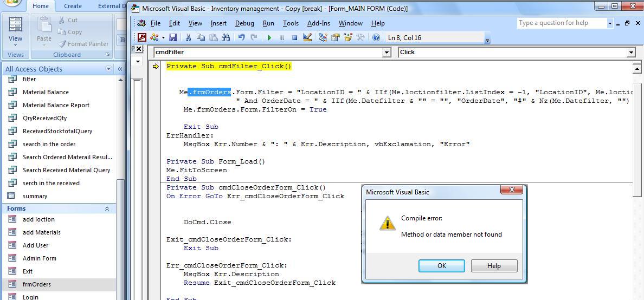Screen dimensions: 644x300
Task: Click the Type a question for help box
Action: point(561,23)
